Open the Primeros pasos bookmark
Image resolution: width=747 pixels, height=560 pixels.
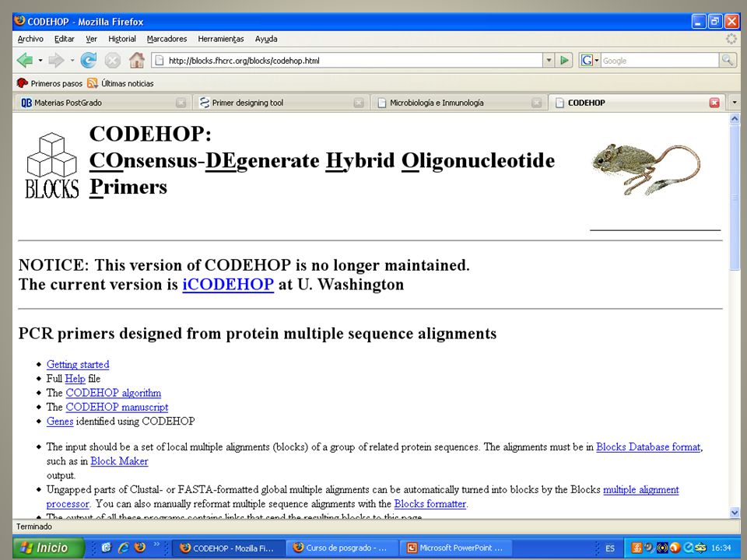[x=50, y=83]
